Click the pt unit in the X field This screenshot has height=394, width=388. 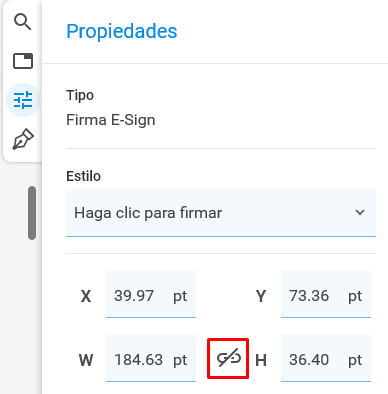point(180,296)
